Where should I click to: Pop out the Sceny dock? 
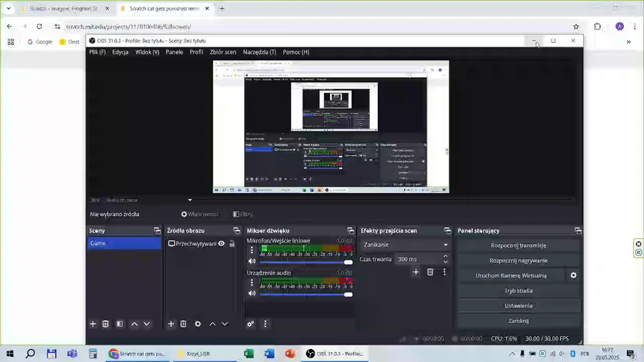click(x=157, y=230)
